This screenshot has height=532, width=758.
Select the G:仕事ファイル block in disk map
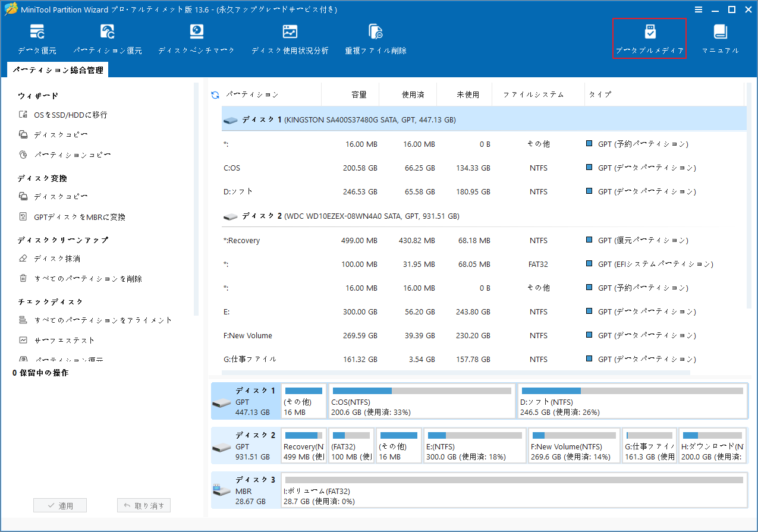click(650, 446)
